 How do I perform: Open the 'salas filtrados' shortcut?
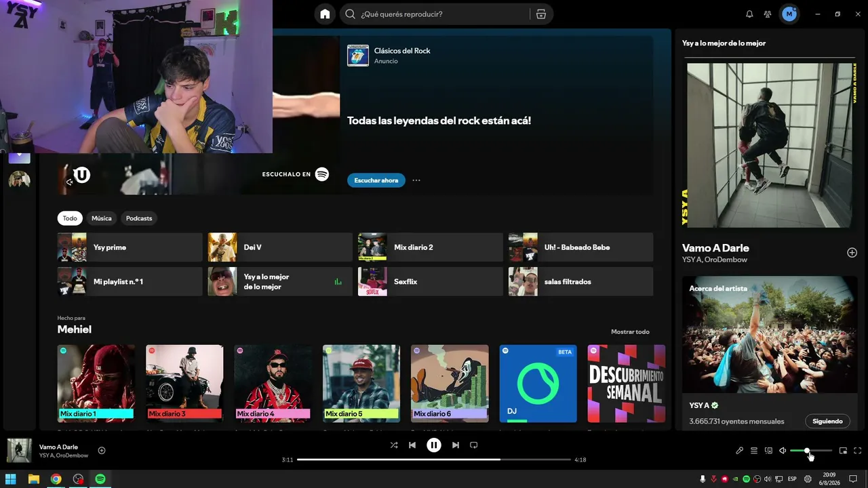tap(581, 281)
